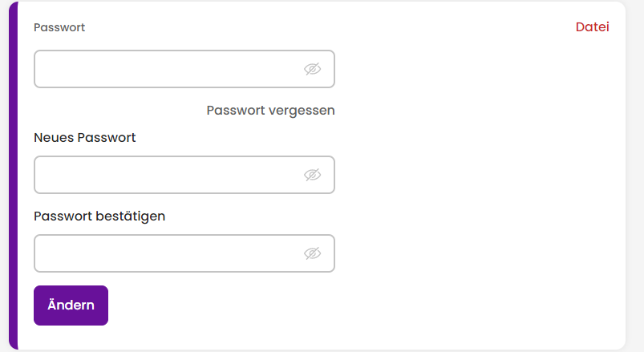Toggle visibility of the current Passwort field
This screenshot has height=352, width=644.
(312, 69)
